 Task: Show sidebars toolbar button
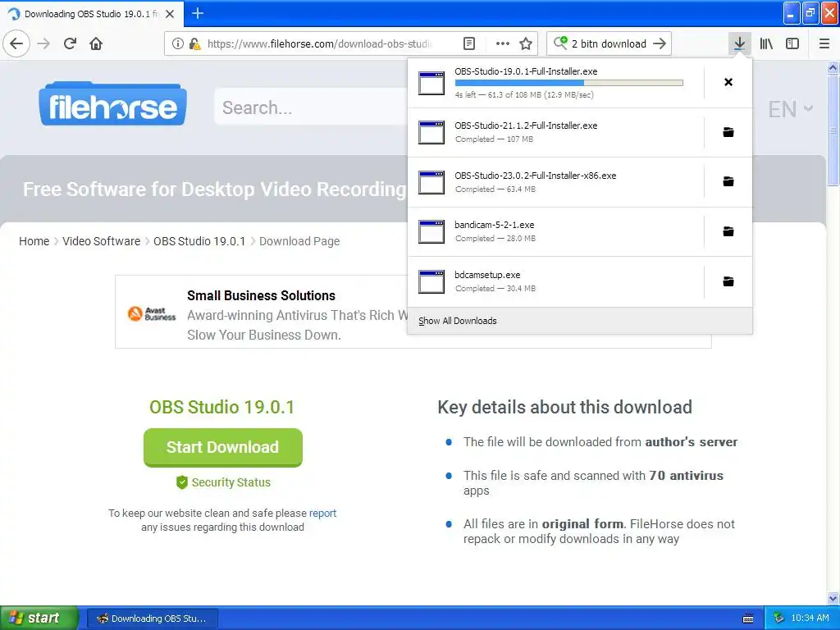(792, 43)
